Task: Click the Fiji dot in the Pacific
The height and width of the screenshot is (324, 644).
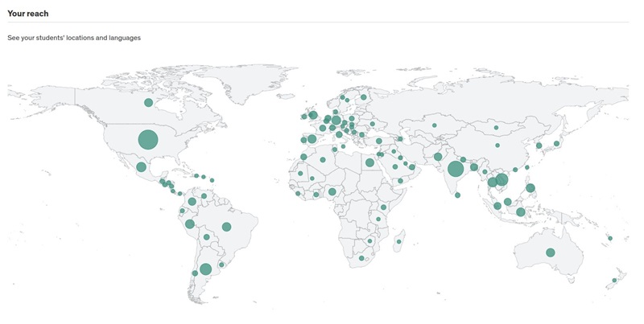Action: (x=610, y=238)
